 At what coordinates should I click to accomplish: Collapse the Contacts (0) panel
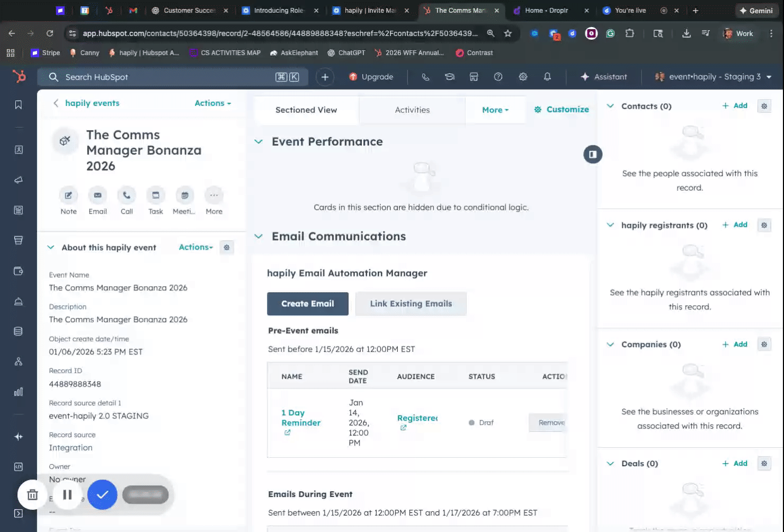[610, 106]
